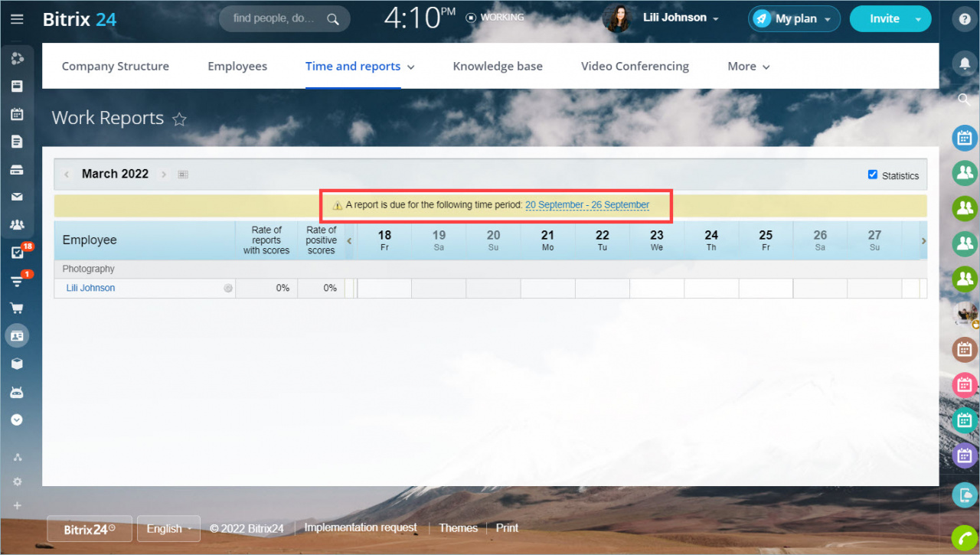Open the Calendar icon in left sidebar

pos(17,114)
